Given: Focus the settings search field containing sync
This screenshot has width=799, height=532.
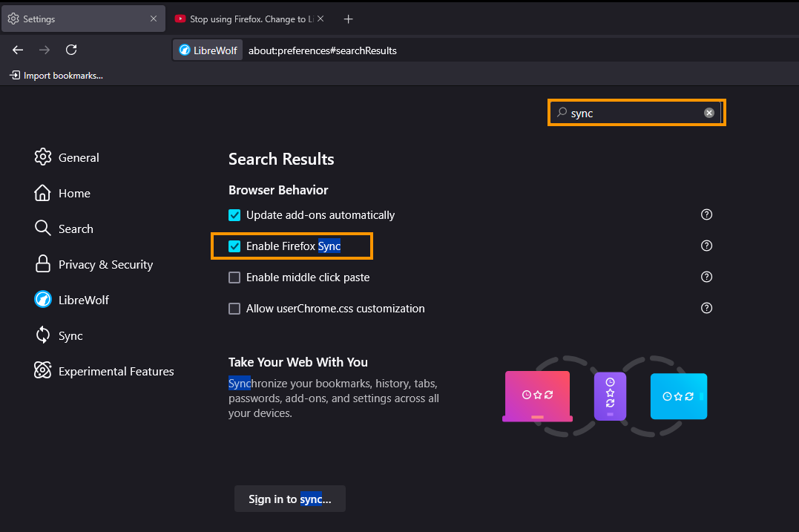Looking at the screenshot, I should 637,113.
